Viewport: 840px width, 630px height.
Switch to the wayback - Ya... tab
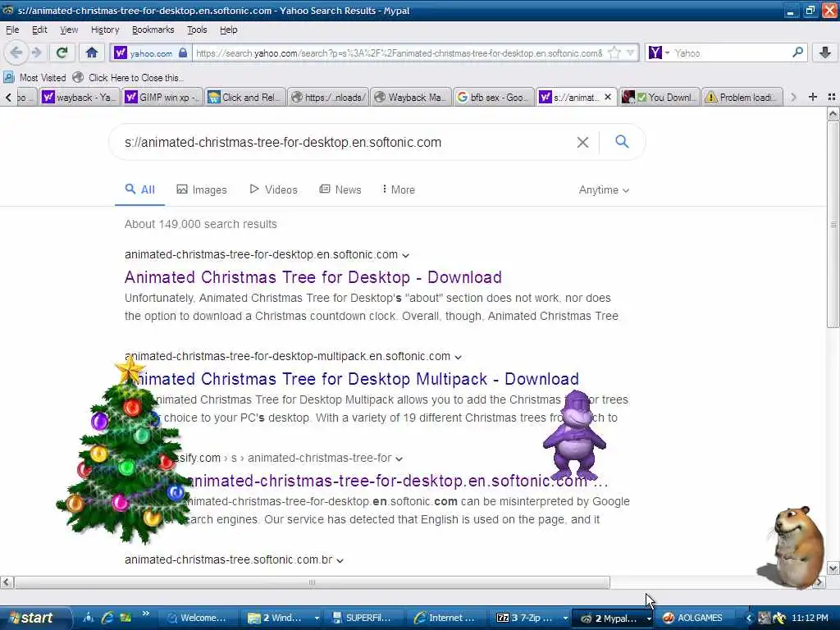pyautogui.click(x=80, y=97)
